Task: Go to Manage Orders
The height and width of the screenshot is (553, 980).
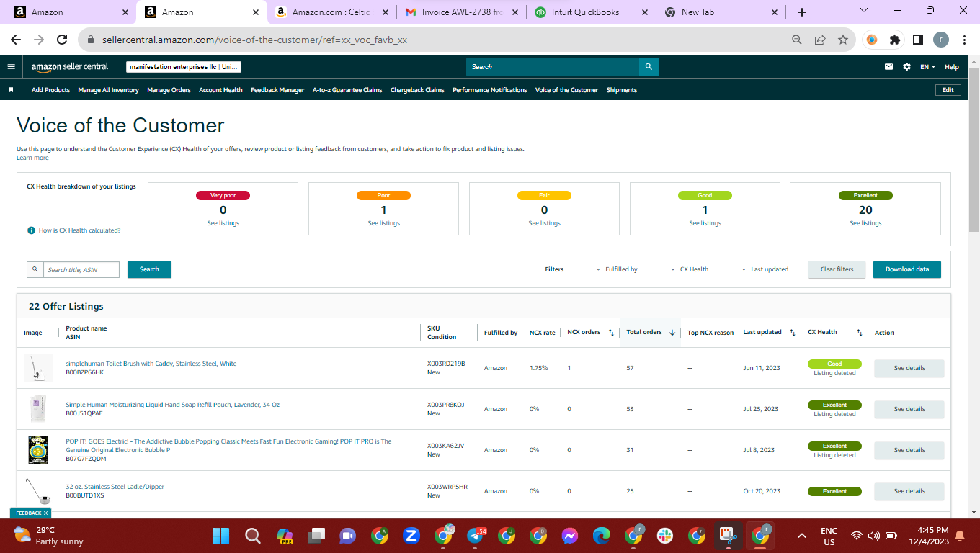Action: click(x=169, y=90)
